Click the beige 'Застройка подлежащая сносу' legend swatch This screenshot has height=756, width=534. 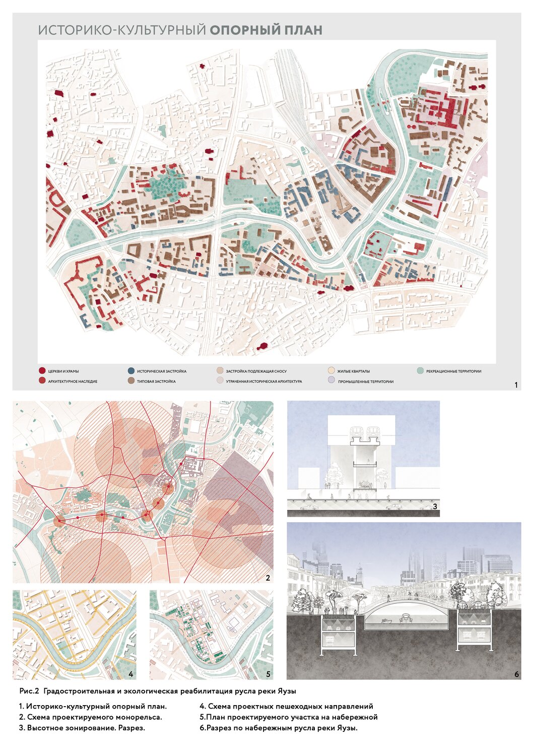point(219,371)
